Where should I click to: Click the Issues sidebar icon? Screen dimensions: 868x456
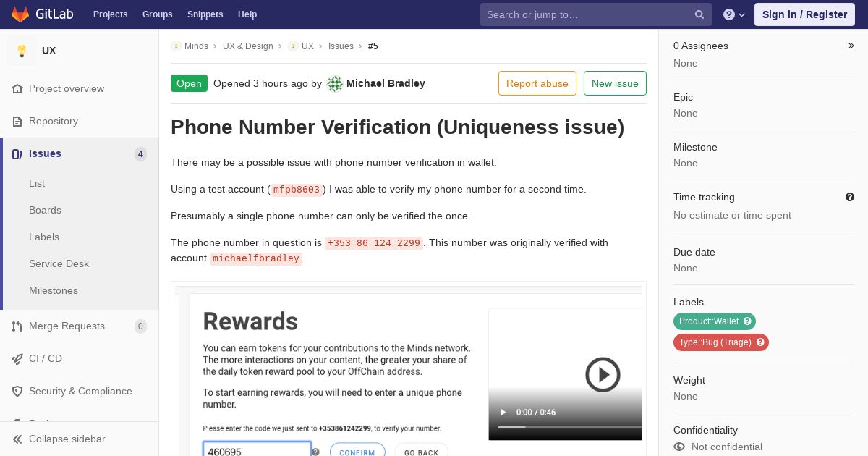(17, 154)
